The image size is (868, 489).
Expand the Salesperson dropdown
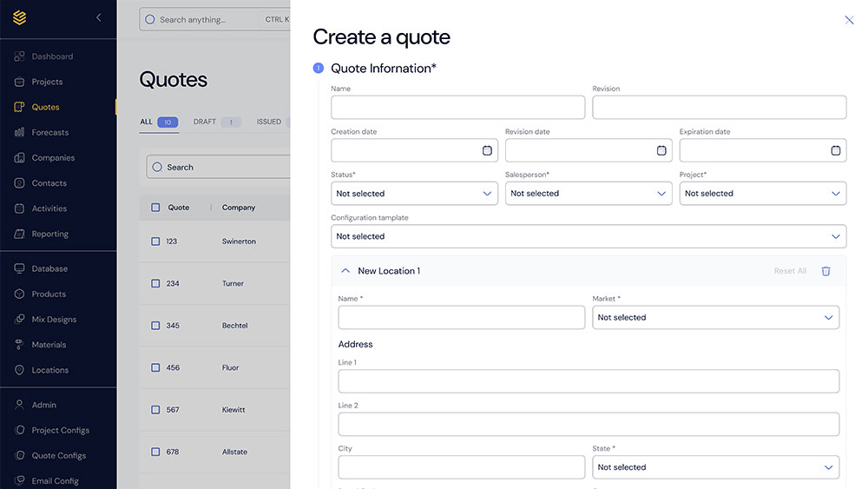[589, 194]
